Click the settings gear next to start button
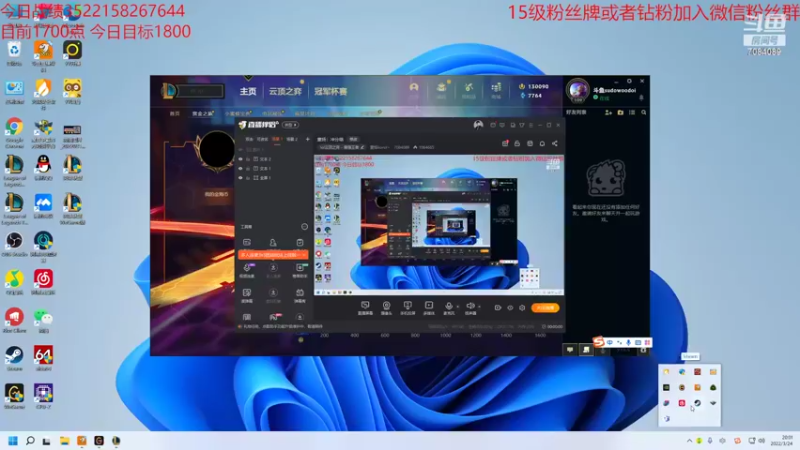 [522, 308]
